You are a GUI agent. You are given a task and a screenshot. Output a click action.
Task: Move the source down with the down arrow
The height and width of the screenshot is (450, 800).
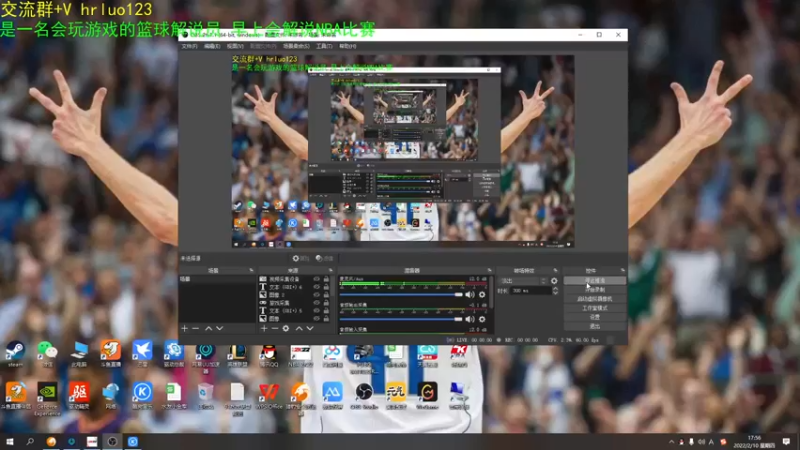pos(310,329)
